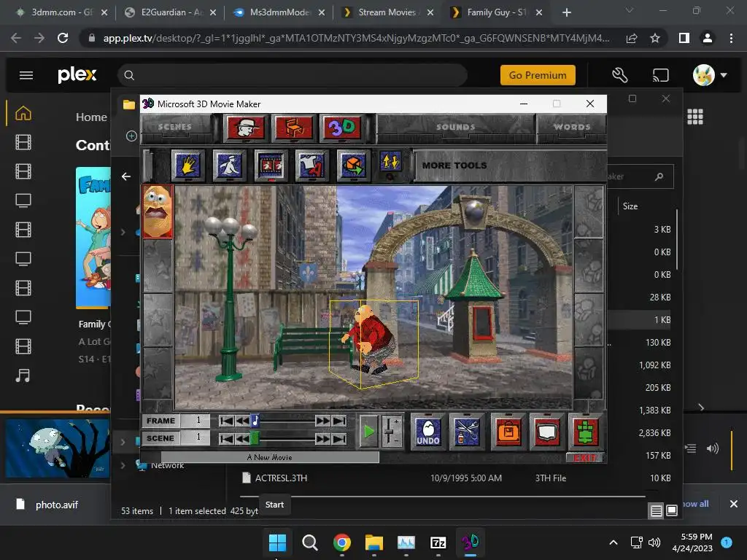Open the green map icon
The width and height of the screenshot is (747, 560).
click(x=586, y=432)
